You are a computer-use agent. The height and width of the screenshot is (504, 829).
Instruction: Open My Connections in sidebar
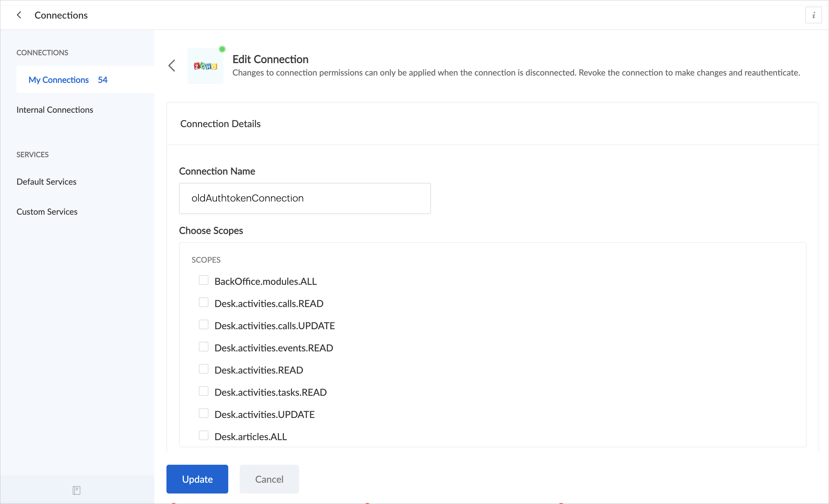[59, 80]
